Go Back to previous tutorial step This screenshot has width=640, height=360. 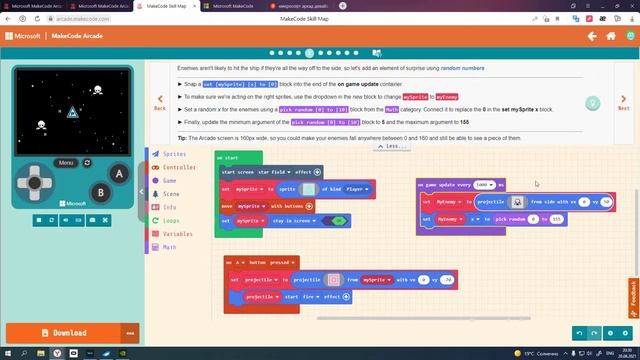click(x=160, y=103)
